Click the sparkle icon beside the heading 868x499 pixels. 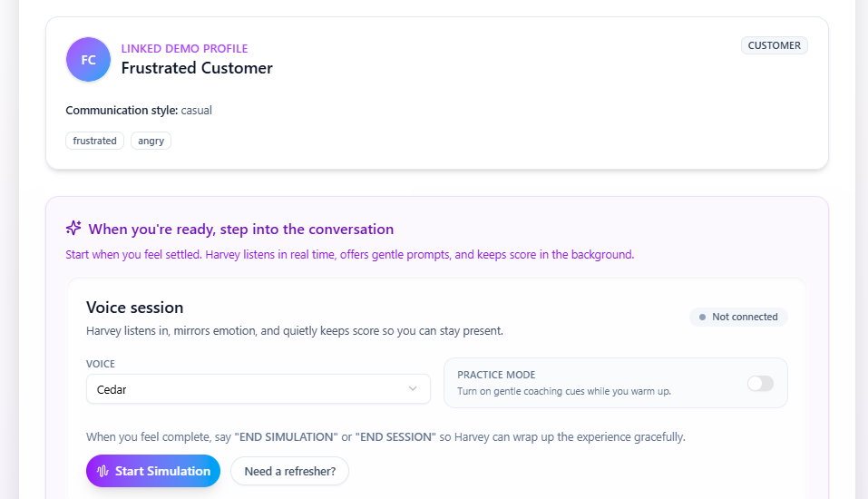73,229
